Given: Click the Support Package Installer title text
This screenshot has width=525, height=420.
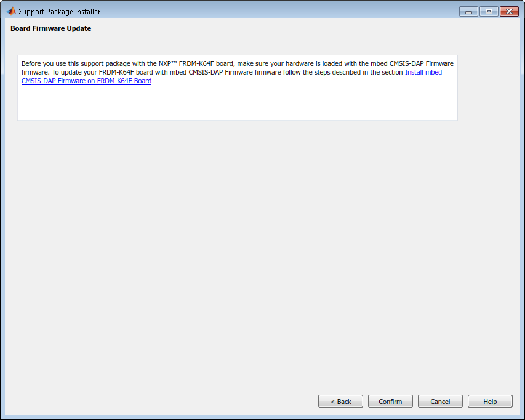Looking at the screenshot, I should [x=59, y=12].
